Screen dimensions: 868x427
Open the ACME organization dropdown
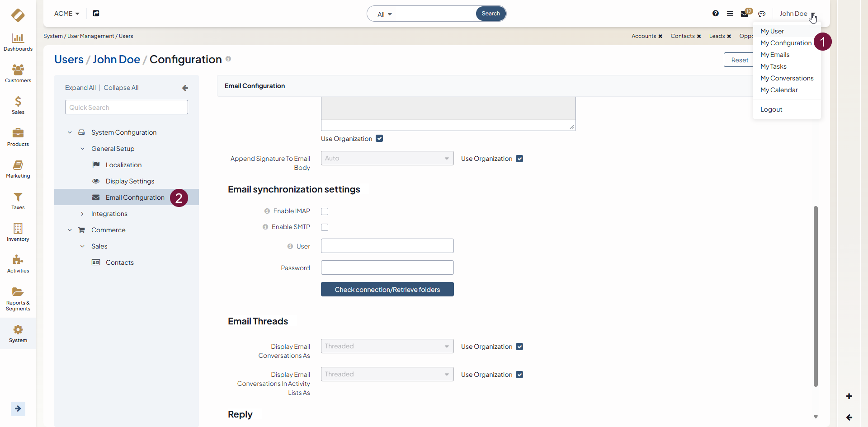coord(66,14)
